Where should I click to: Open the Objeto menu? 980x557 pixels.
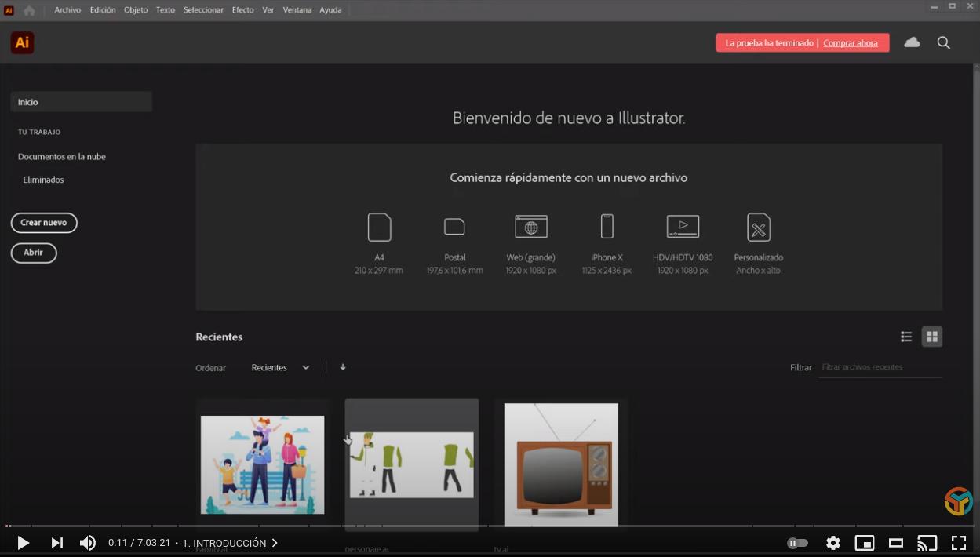pos(136,10)
